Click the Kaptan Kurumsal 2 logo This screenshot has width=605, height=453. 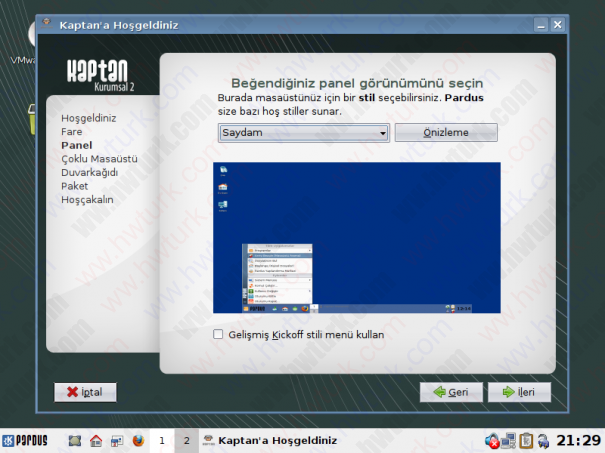[100, 75]
